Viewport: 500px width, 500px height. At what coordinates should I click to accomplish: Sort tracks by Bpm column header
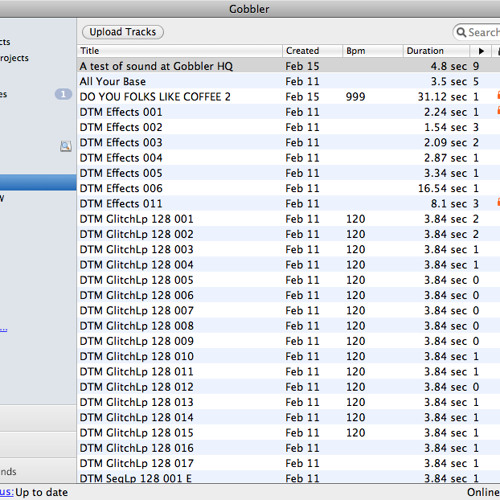click(x=373, y=51)
